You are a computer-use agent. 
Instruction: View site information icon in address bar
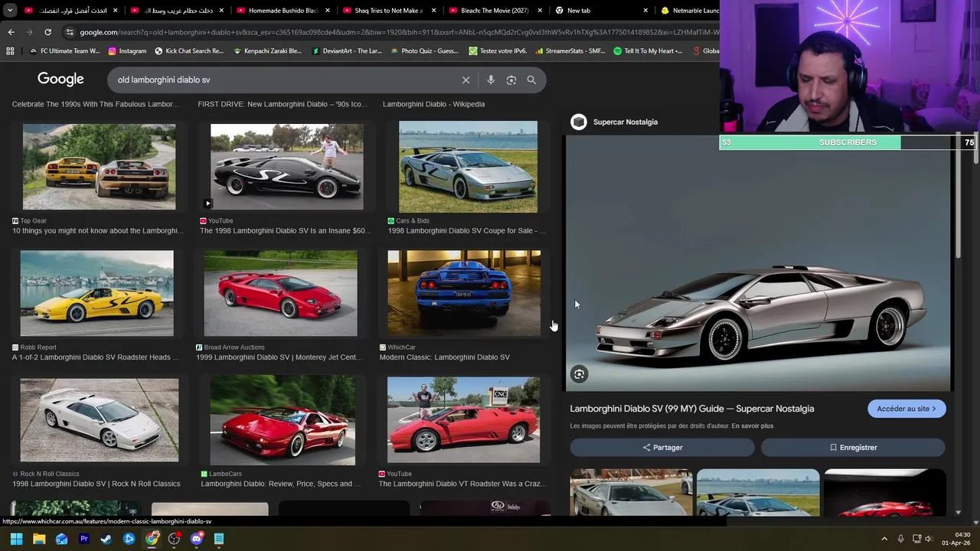click(70, 32)
